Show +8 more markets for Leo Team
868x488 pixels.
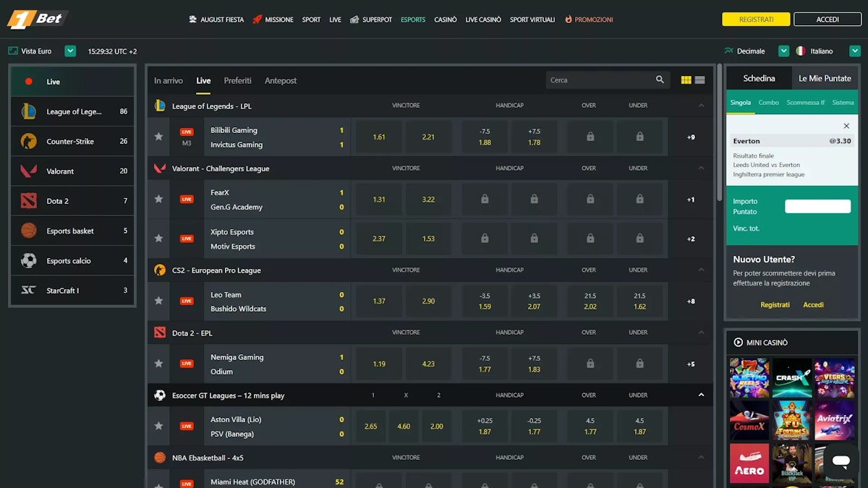tap(691, 301)
